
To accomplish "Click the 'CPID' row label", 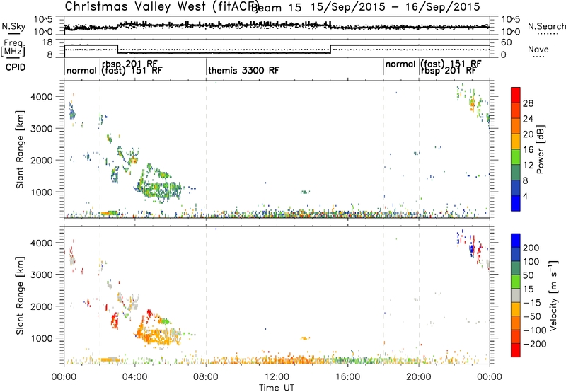I will 16,67.
